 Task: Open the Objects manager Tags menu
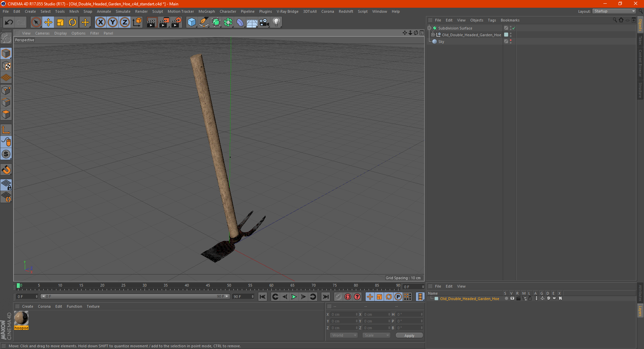[x=492, y=20]
